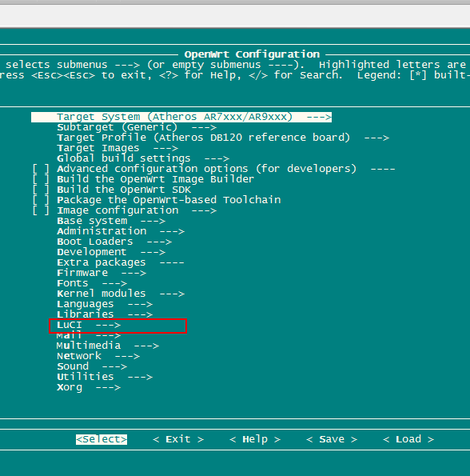Screen dimensions: 470x476
Task: Open Global build settings submenu
Action: click(x=143, y=158)
